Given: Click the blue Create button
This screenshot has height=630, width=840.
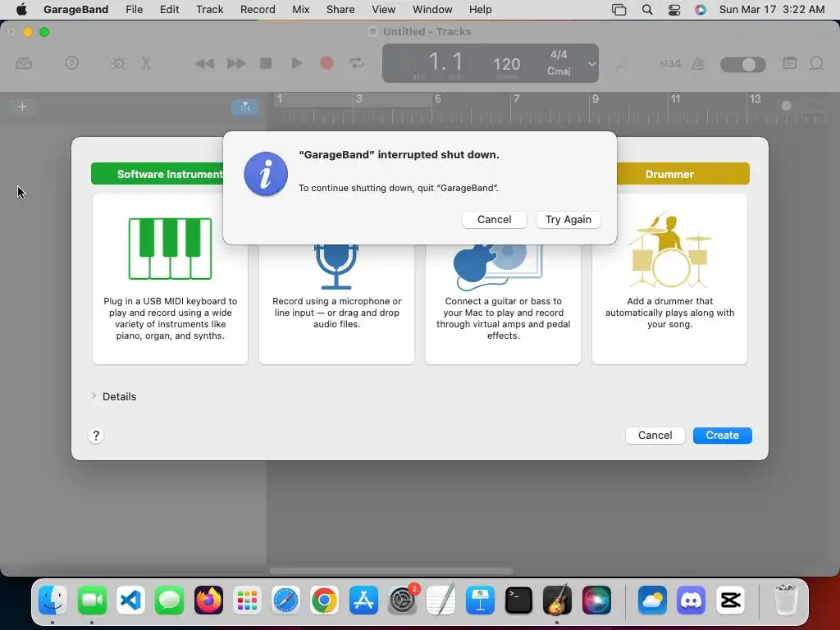Looking at the screenshot, I should [x=722, y=436].
